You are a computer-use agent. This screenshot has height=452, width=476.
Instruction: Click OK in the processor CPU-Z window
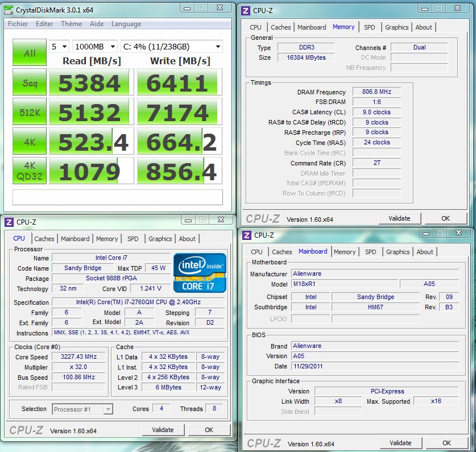coord(209,430)
